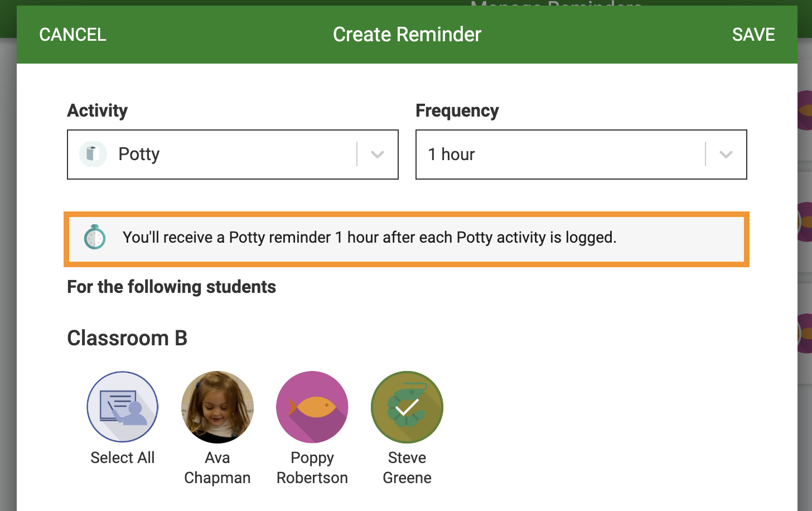Click the Ava Chapman name label
Image resolution: width=812 pixels, height=511 pixels.
[x=217, y=467]
